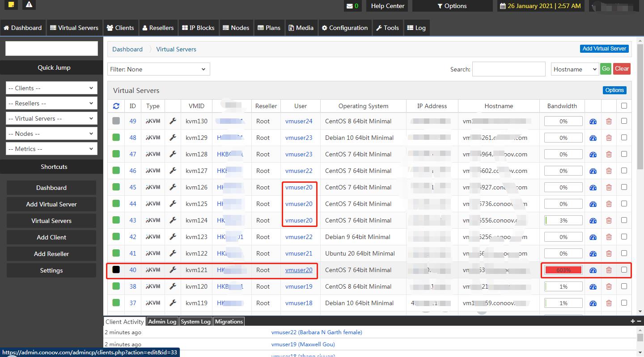Screen dimensions: 644x357
Task: Click the green Go search button
Action: pyautogui.click(x=606, y=69)
